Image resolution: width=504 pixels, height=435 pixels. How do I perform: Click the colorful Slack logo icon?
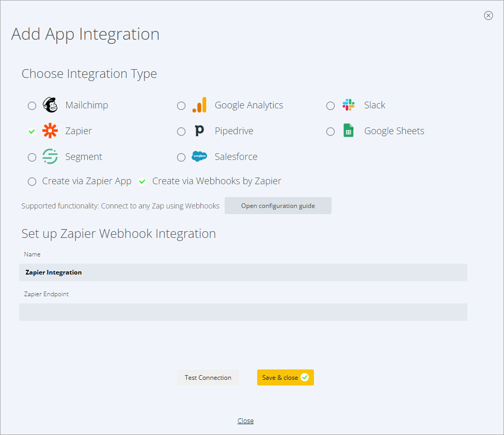(349, 105)
